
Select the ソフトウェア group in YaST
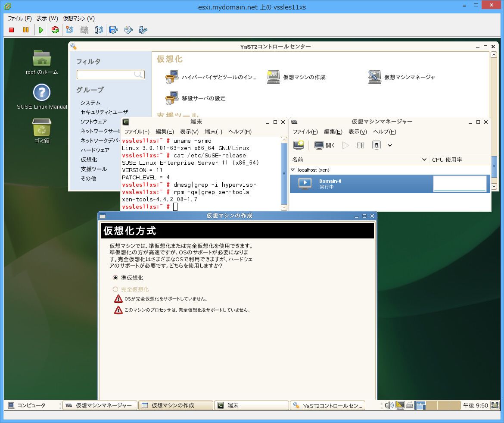(x=93, y=122)
